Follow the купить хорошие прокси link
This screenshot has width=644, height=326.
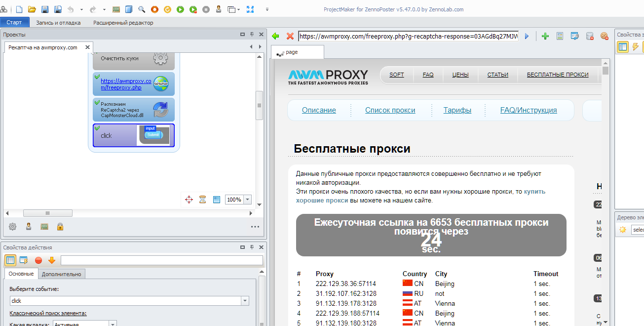click(x=420, y=196)
